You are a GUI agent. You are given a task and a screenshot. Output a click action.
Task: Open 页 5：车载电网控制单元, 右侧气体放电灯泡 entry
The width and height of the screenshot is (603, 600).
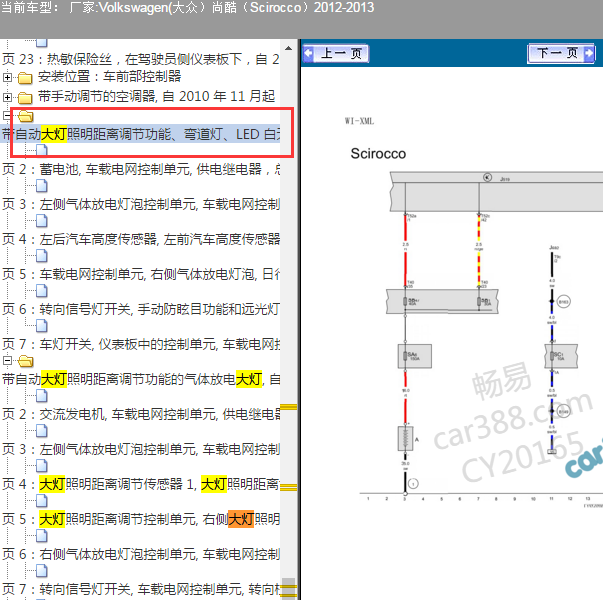(x=140, y=274)
